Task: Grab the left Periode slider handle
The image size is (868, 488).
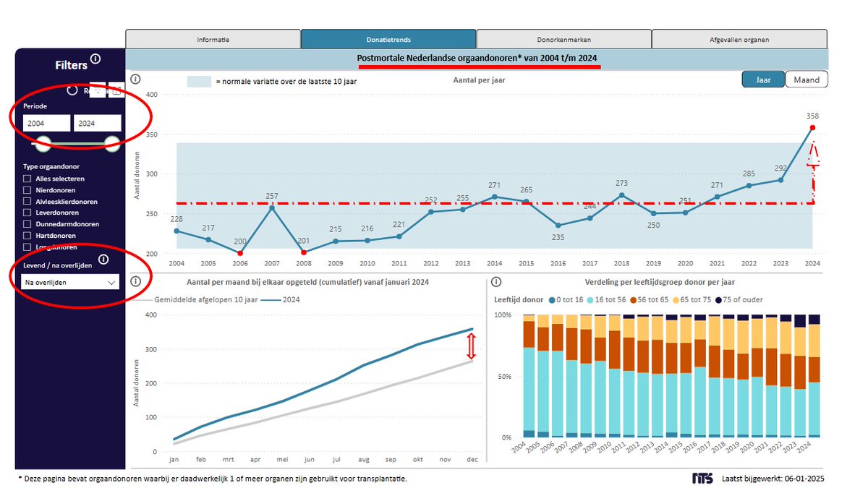Action: click(43, 142)
